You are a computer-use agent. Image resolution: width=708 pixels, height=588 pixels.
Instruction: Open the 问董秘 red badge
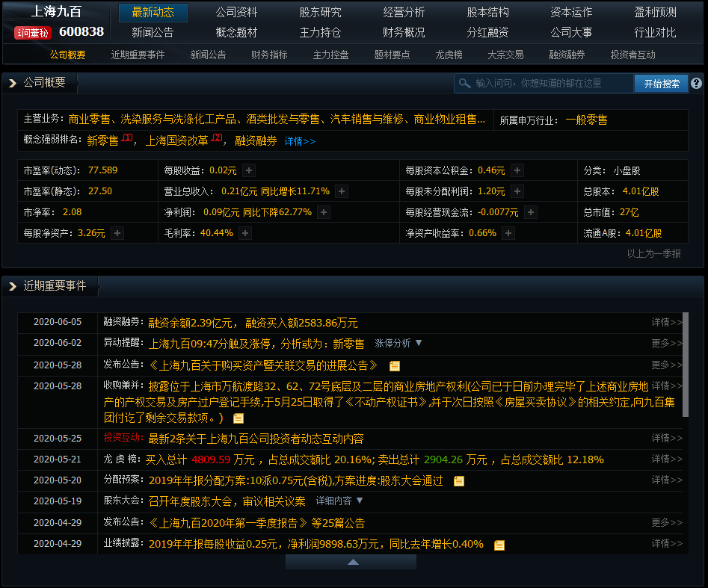[33, 33]
